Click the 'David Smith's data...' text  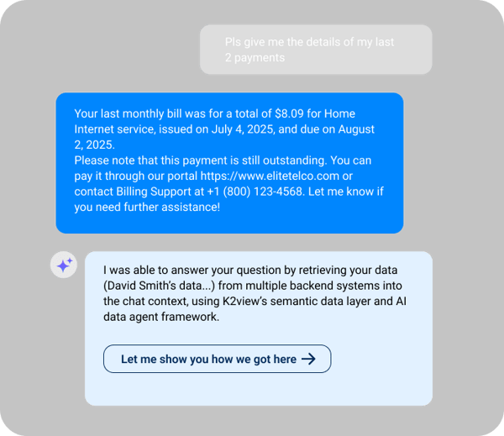pos(159,286)
